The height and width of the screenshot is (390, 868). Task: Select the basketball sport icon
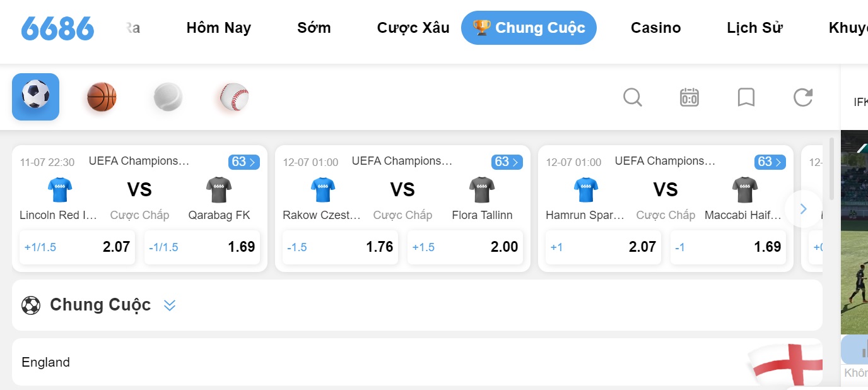click(102, 97)
